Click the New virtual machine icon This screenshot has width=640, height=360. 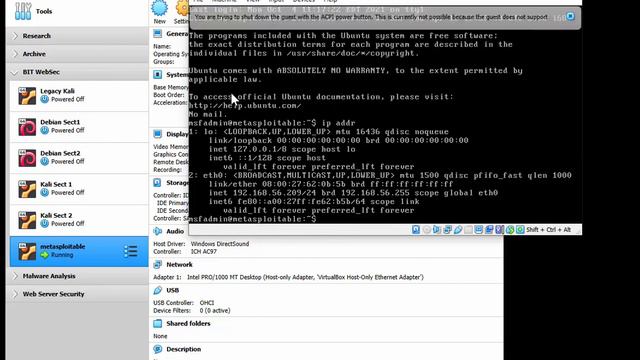(x=160, y=8)
